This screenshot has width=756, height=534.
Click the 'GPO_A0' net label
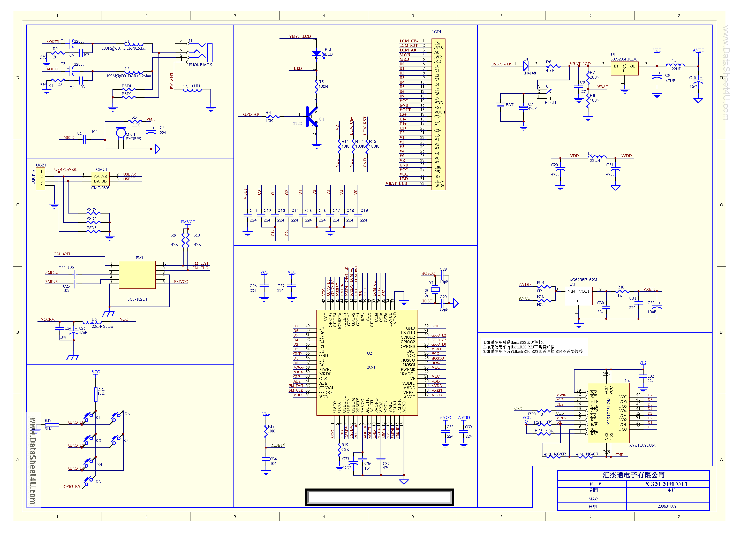tap(251, 114)
